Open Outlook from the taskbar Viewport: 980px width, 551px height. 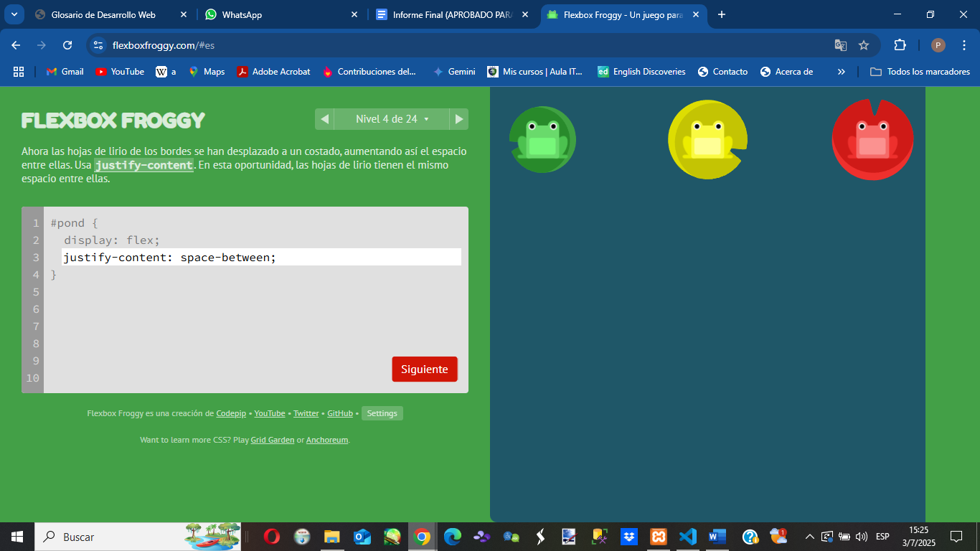(x=362, y=537)
